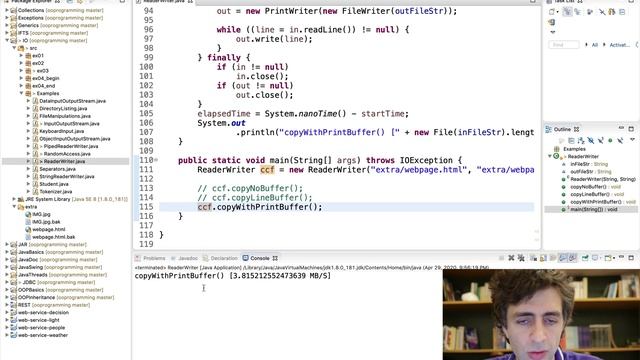
Task: Click line 115 ccf.copyWithPrintBuffer() in editor
Action: 260,207
